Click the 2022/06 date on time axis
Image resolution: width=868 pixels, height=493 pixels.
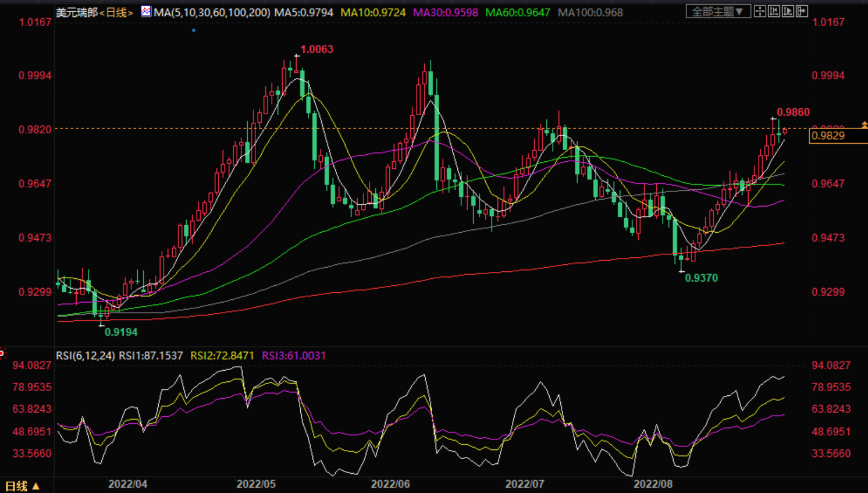click(390, 484)
